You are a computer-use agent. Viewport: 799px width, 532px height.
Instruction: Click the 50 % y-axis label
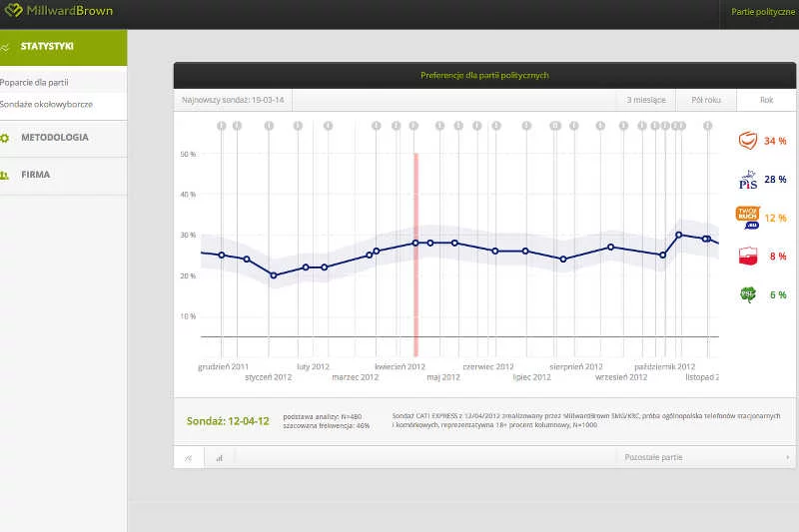pos(188,155)
